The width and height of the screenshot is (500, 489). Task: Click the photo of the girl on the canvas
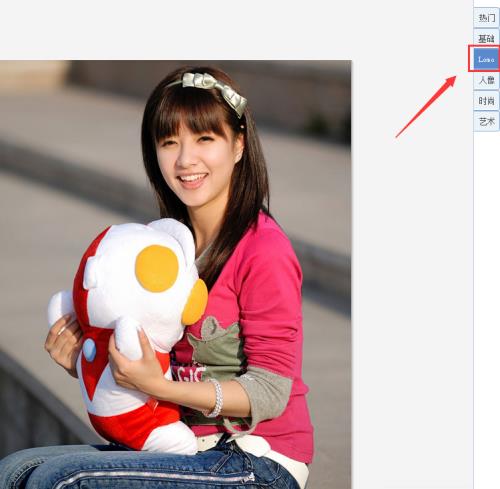[175, 274]
